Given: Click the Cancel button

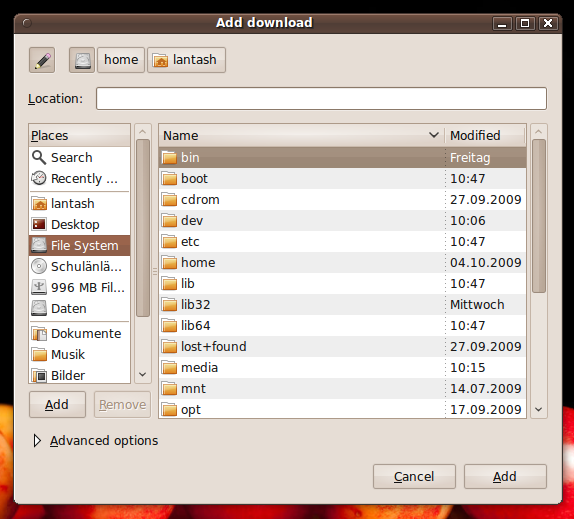Looking at the screenshot, I should coord(414,477).
